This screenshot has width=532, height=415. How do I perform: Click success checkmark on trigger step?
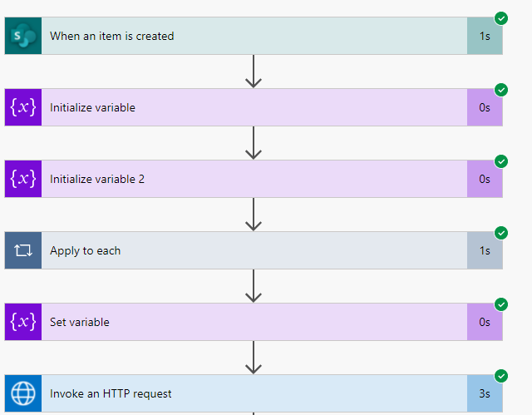click(x=501, y=17)
